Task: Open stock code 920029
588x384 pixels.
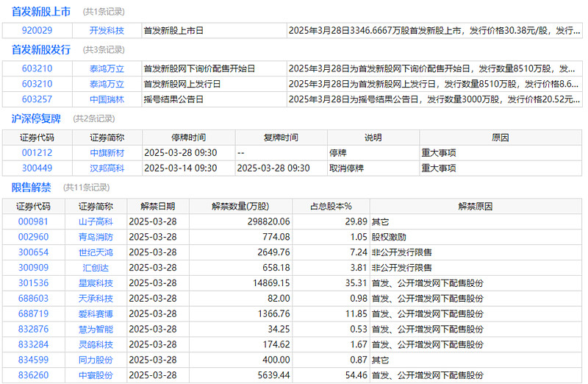Action: (37, 30)
